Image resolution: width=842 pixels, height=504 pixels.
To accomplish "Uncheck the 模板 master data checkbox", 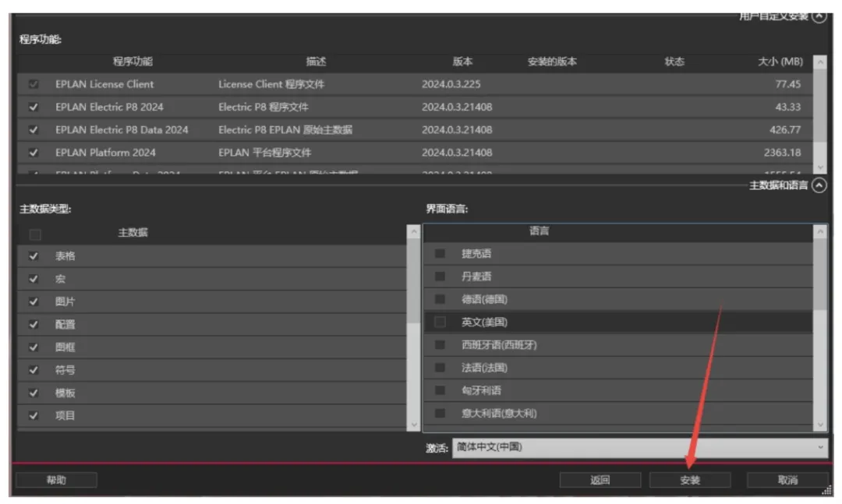I will pyautogui.click(x=34, y=393).
